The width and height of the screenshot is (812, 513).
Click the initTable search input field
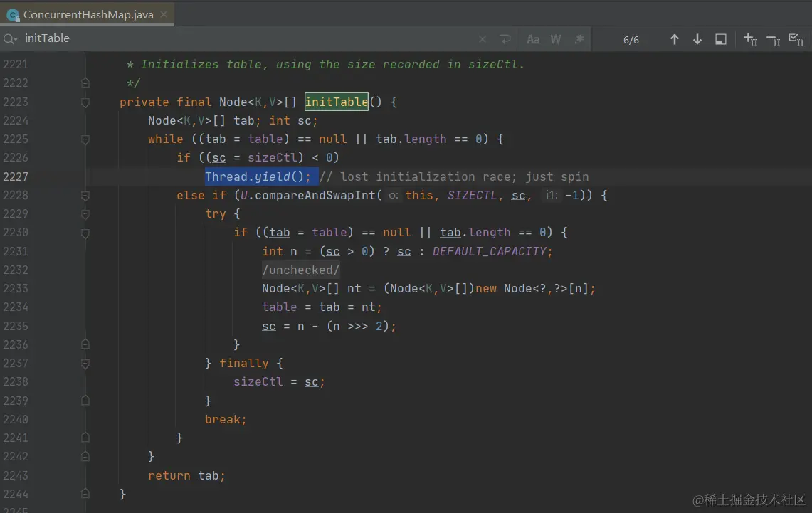pos(248,39)
